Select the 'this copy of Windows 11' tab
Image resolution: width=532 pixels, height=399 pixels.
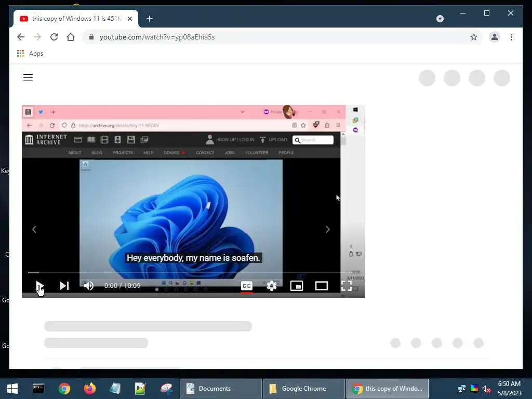(x=76, y=19)
